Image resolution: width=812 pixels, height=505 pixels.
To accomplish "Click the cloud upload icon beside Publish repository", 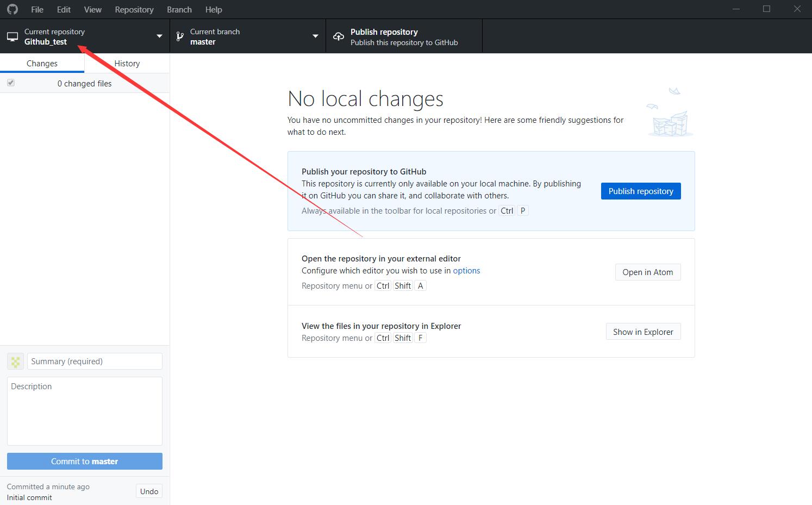I will 339,37.
